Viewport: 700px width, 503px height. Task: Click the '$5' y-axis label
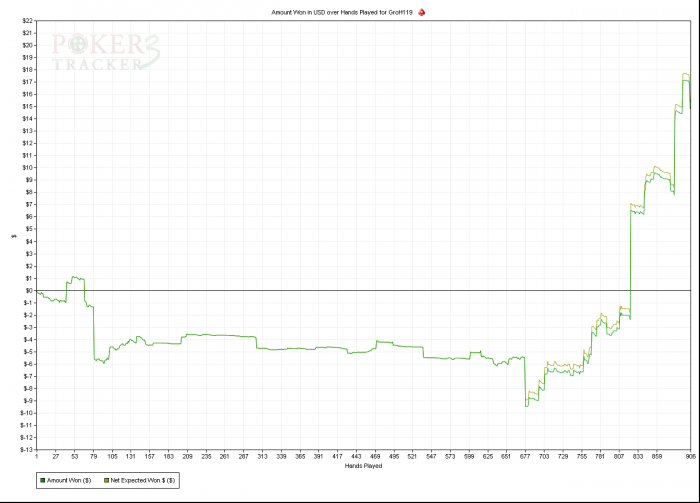tap(29, 229)
